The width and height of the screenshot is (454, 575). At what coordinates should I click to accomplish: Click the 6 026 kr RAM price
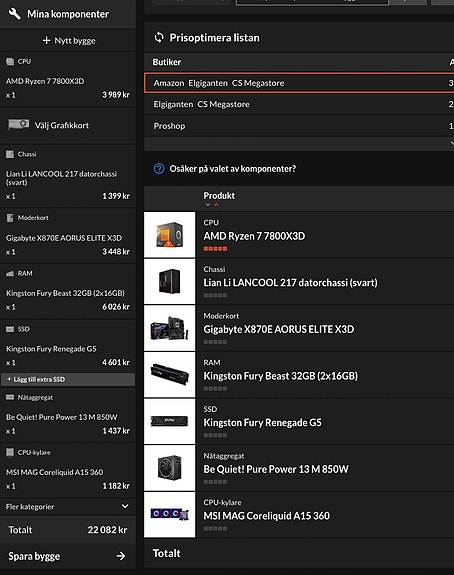click(x=116, y=307)
